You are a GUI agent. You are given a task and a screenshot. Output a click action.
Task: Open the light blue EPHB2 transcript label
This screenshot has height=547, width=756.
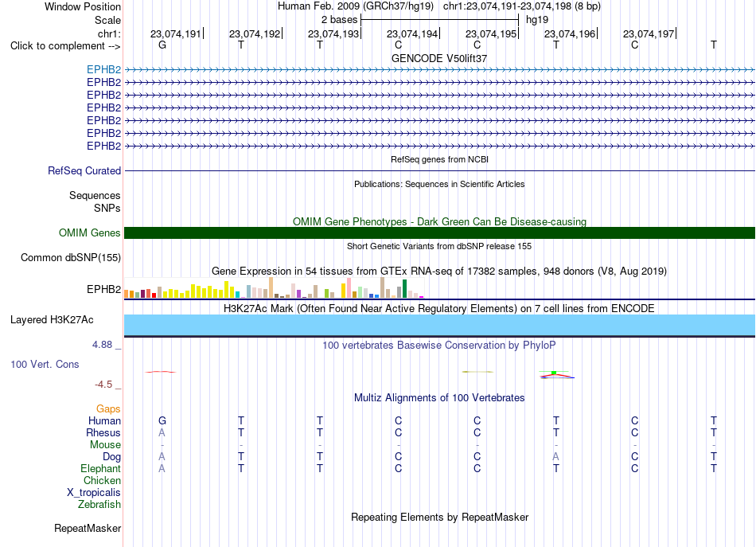click(103, 69)
